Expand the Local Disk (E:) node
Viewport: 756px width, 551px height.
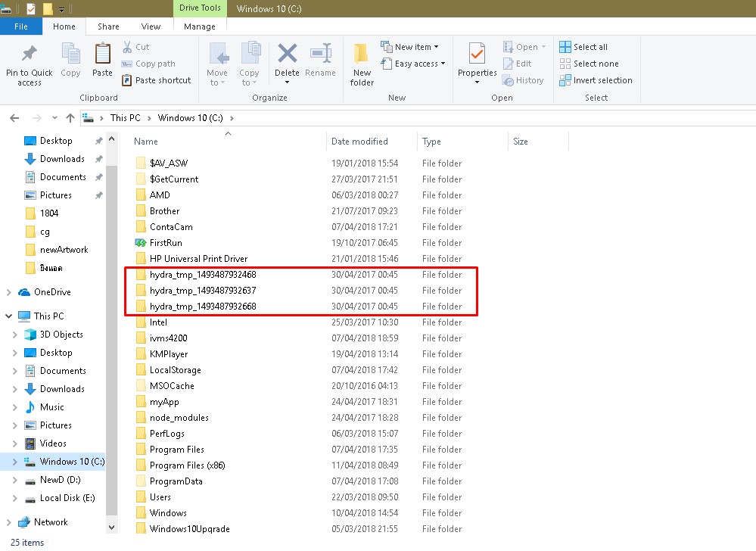[14, 499]
